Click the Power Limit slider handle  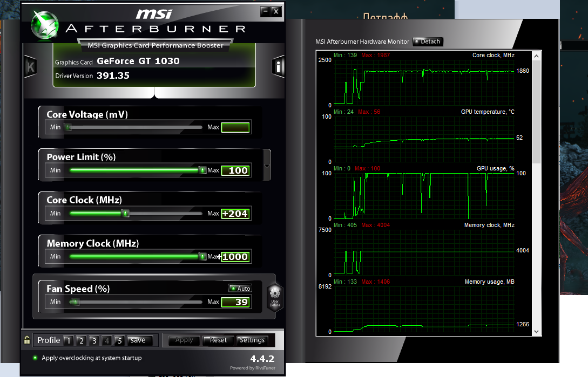pyautogui.click(x=202, y=170)
